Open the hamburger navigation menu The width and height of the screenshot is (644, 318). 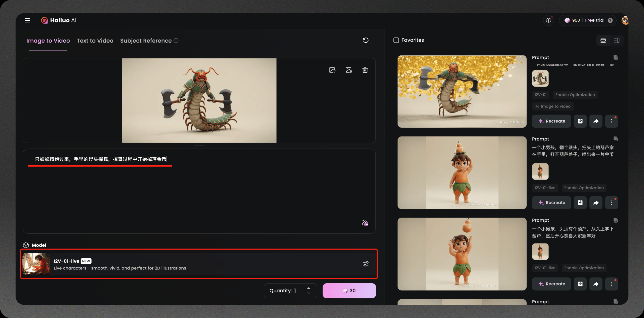pos(27,20)
